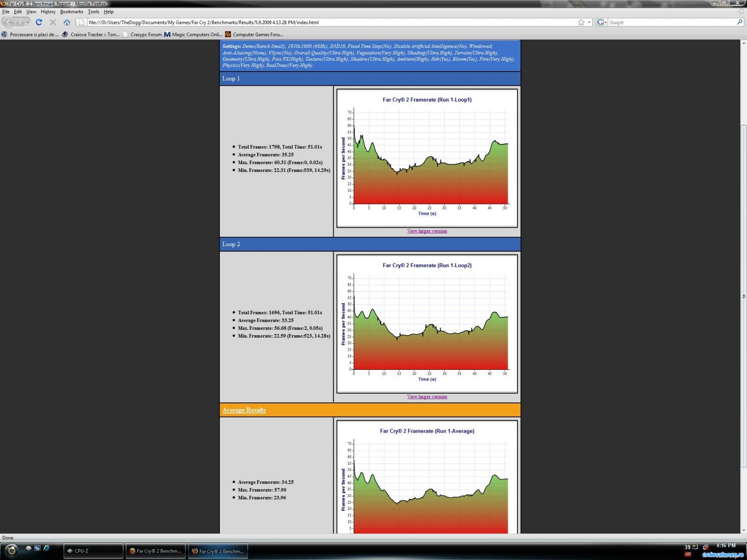Switch to active Far Cry 2 Benchm... taskbar button
The width and height of the screenshot is (747, 560).
point(218,551)
